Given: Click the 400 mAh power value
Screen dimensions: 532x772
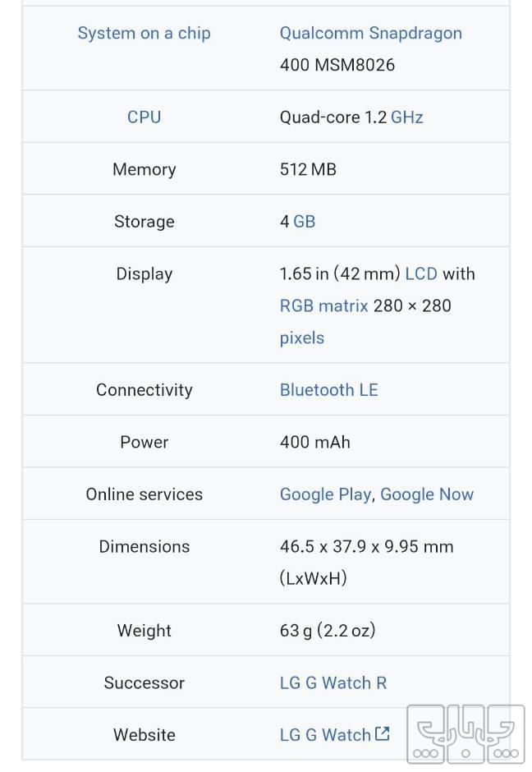Looking at the screenshot, I should (314, 442).
